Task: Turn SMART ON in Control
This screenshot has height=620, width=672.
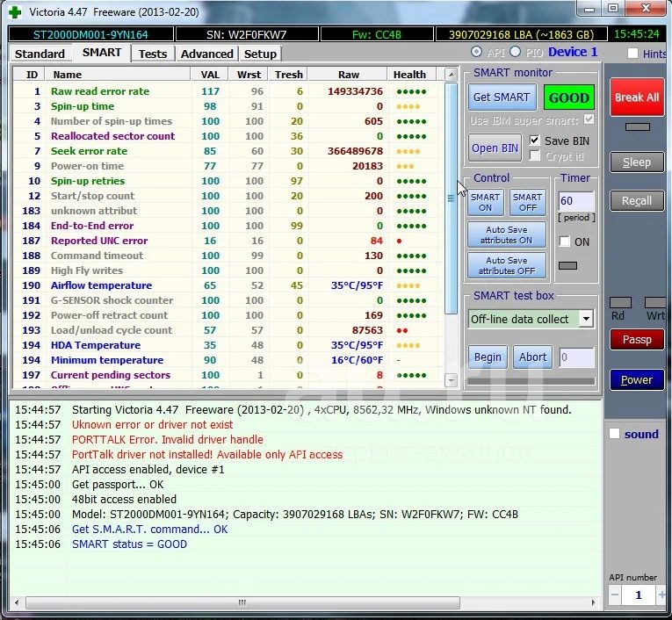Action: [485, 202]
